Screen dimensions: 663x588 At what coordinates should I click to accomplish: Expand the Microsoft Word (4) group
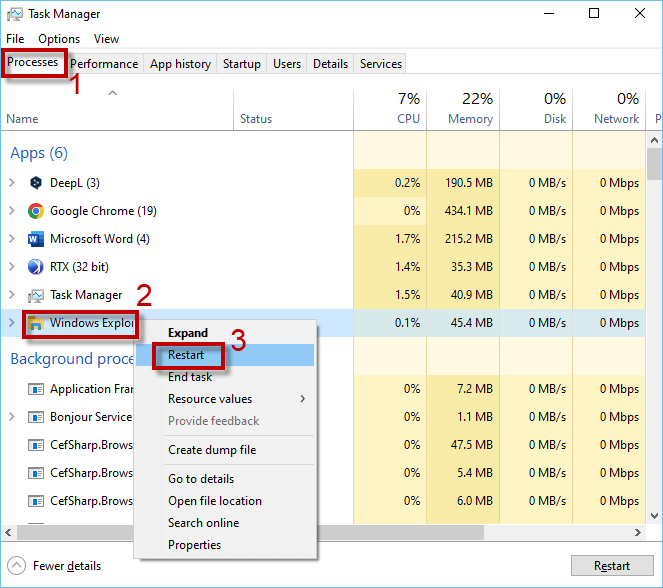click(x=12, y=239)
